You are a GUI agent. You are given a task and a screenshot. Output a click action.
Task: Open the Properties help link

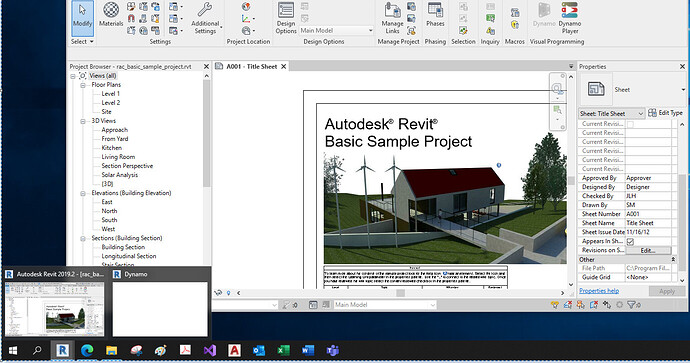coord(599,290)
